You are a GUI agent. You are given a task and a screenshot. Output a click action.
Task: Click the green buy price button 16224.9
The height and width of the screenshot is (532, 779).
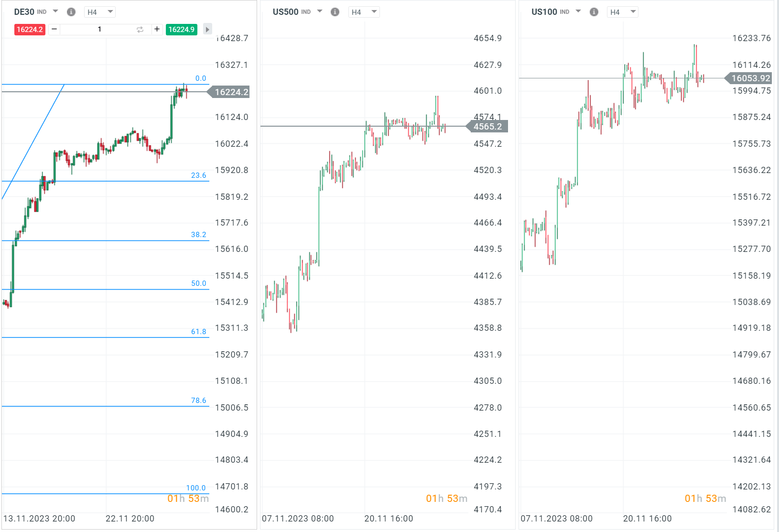tap(182, 29)
